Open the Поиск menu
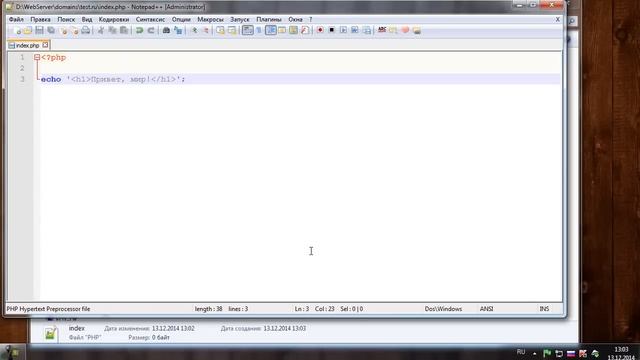Viewport: 640px width, 360px height. coord(66,19)
